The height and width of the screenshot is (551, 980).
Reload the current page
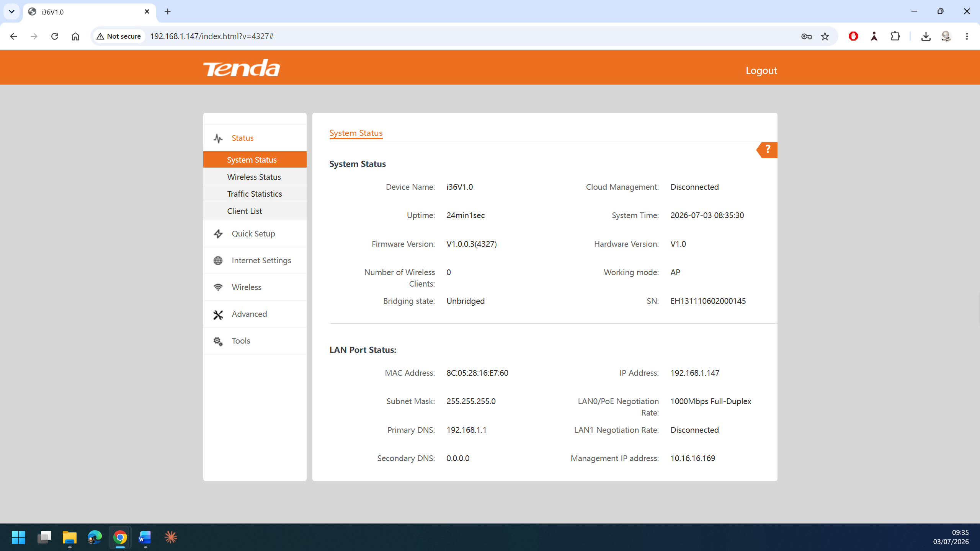[x=55, y=36]
